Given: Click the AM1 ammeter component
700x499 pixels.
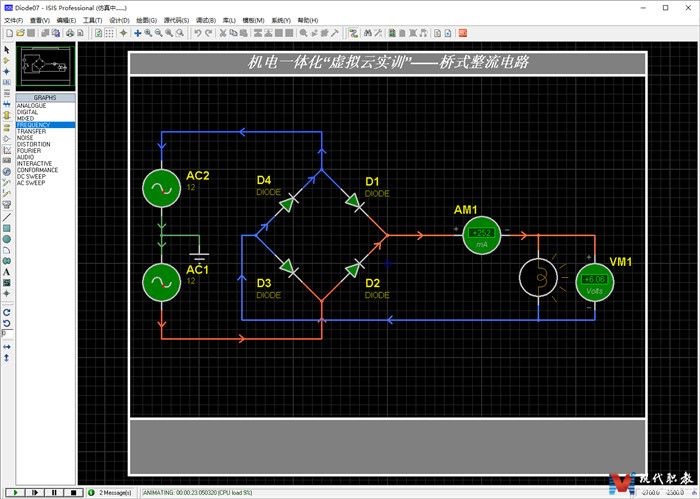Looking at the screenshot, I should (482, 235).
